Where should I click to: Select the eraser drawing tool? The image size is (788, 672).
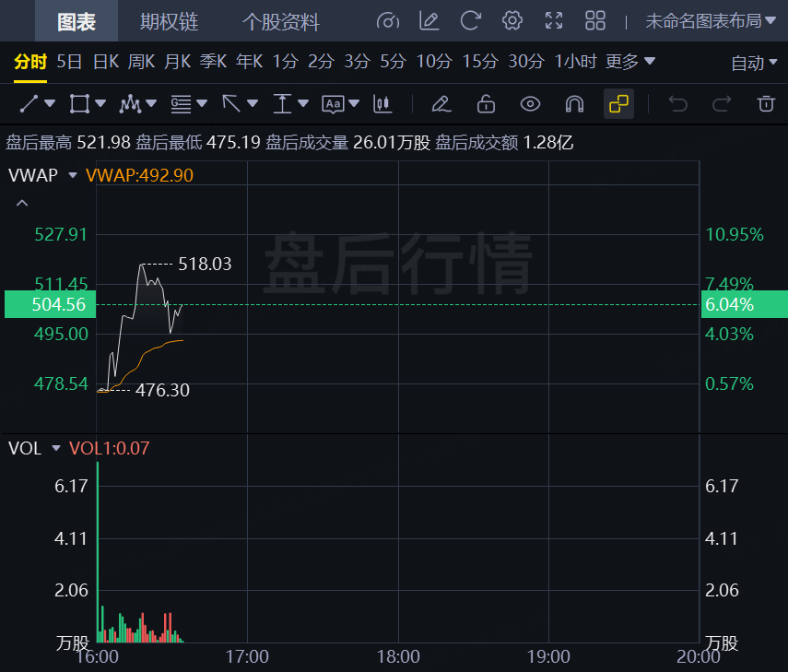click(x=441, y=103)
